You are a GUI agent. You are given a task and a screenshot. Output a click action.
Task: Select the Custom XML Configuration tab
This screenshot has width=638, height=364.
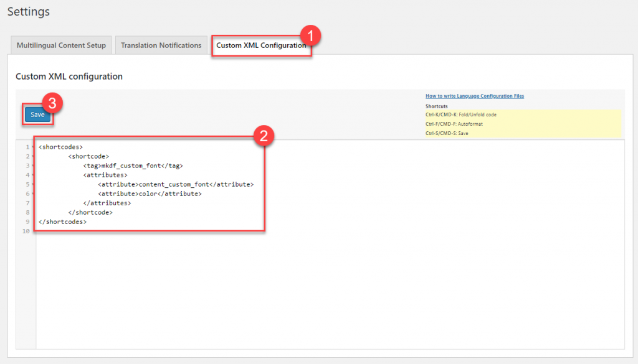point(261,45)
